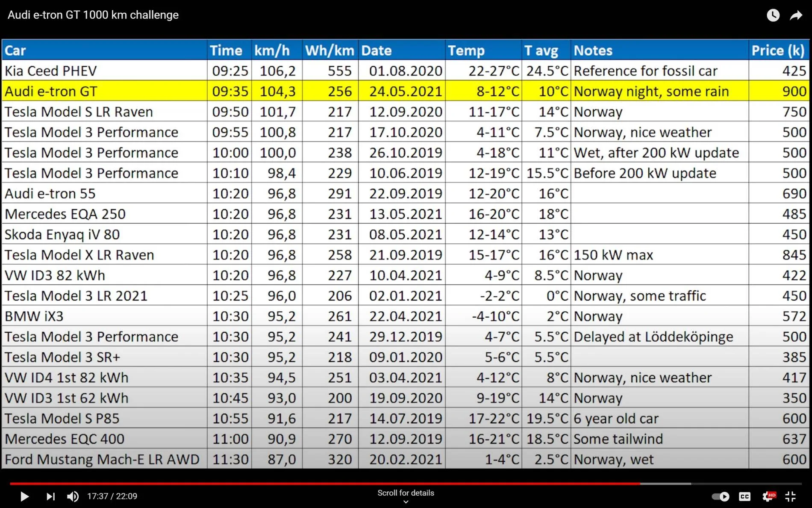The width and height of the screenshot is (812, 508).
Task: Open video quality settings gear
Action: point(768,496)
